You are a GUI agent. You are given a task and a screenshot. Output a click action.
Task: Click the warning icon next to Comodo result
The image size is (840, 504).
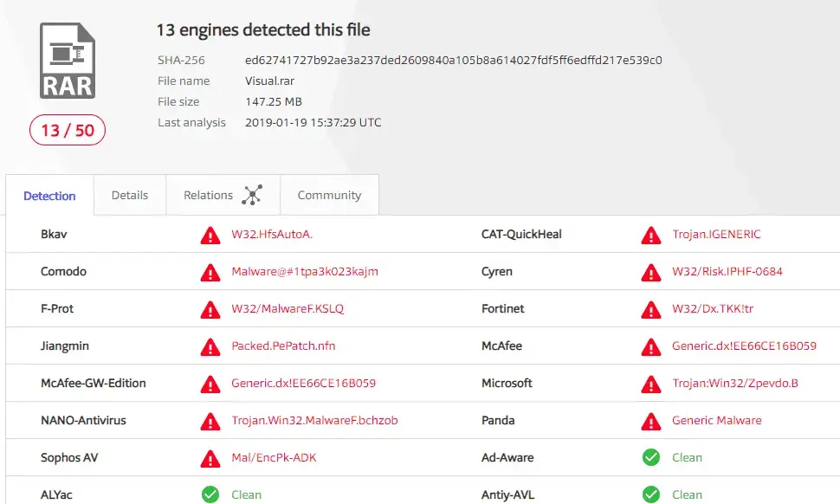[210, 272]
